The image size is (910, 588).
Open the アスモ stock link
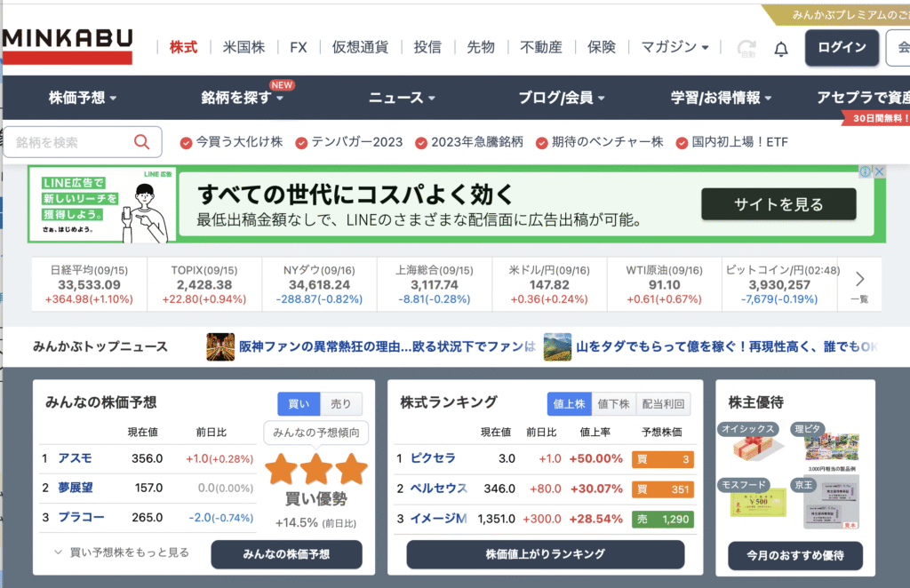point(75,458)
